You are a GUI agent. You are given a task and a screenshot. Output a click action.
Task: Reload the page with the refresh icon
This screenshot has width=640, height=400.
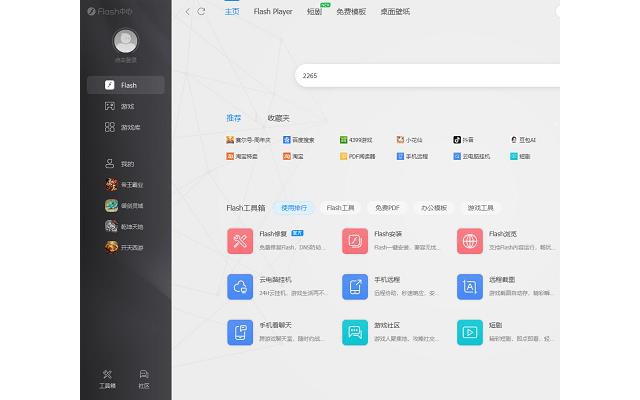click(201, 11)
